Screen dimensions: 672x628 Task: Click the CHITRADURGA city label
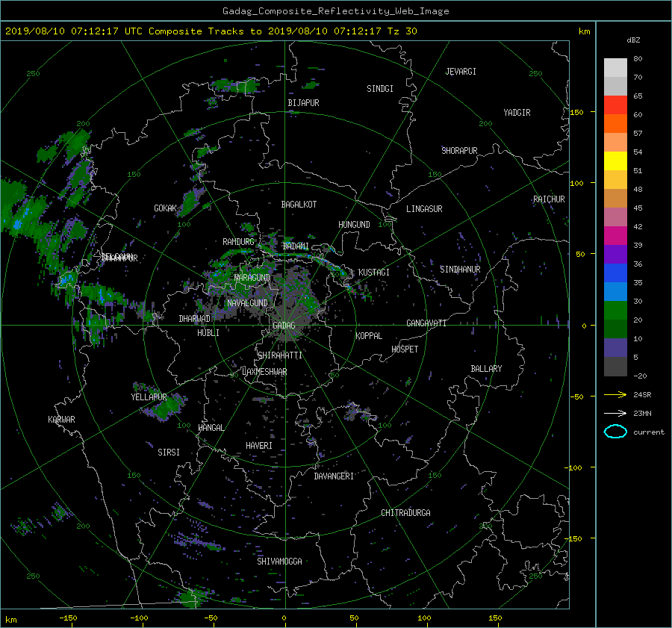[405, 513]
